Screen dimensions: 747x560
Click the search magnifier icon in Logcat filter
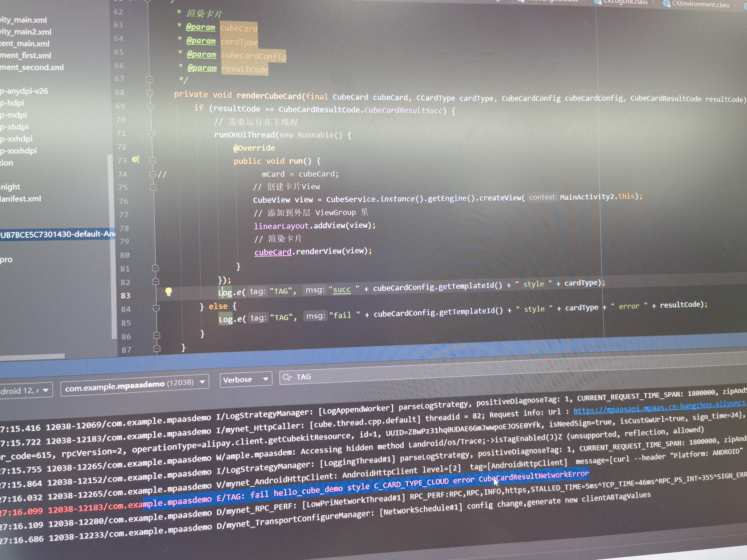[x=287, y=377]
